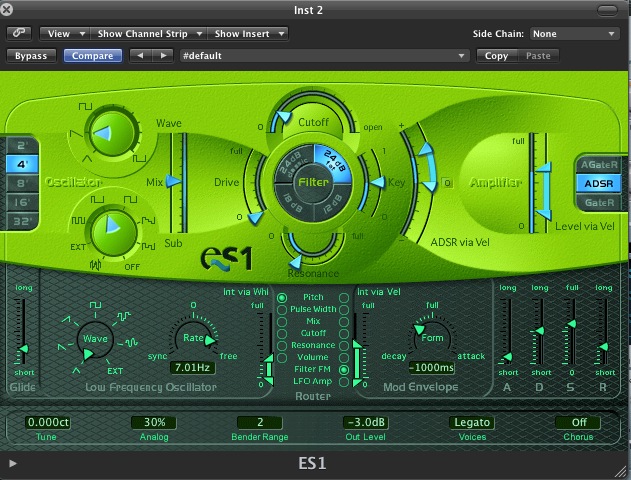Click the link chain icon button
The width and height of the screenshot is (631, 480).
pos(20,33)
